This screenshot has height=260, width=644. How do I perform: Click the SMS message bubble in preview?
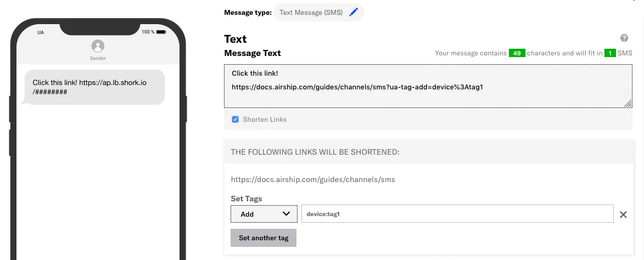tap(94, 87)
